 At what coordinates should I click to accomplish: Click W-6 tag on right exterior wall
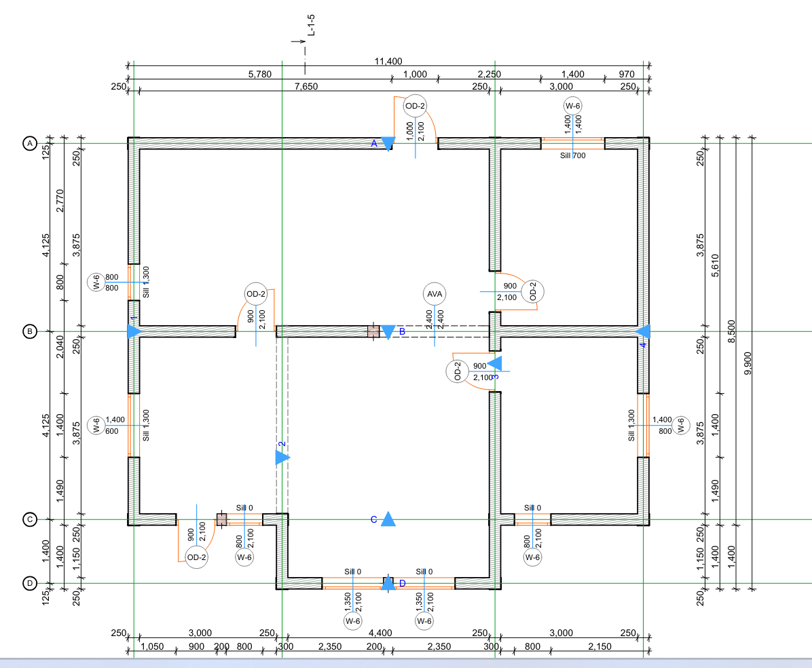tap(680, 426)
